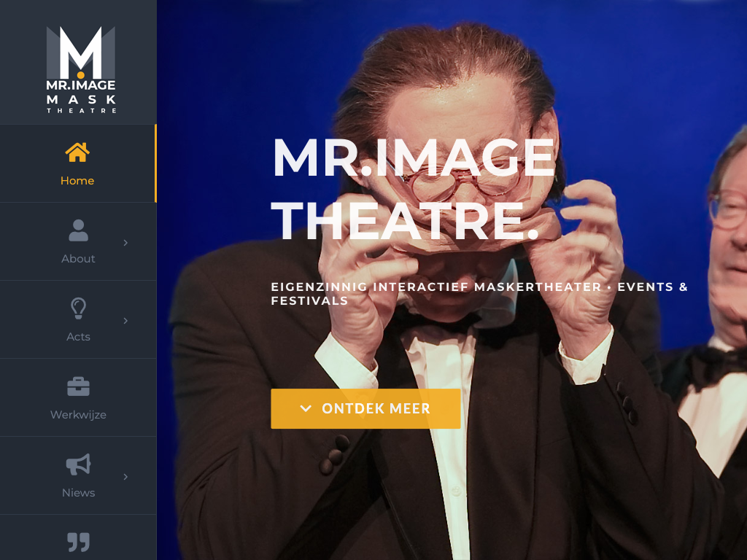Expand the About submenu arrow
Screen dimensions: 747x560
(125, 243)
